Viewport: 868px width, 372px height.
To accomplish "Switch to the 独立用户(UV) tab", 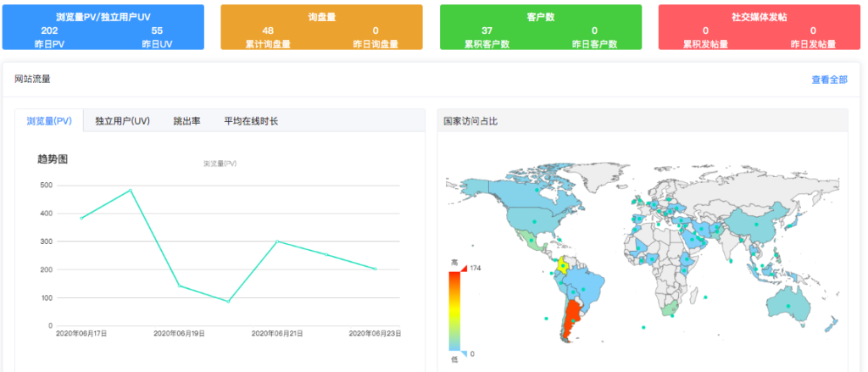I will tap(122, 121).
